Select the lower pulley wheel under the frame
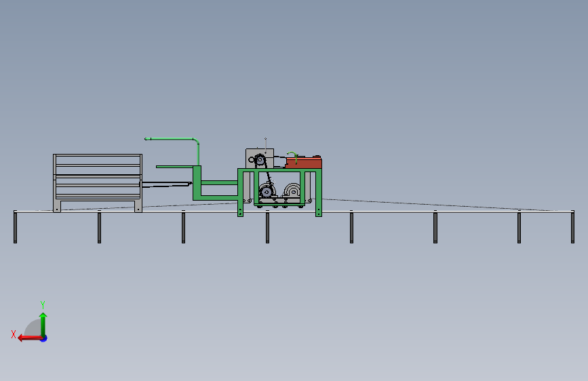 [x=267, y=192]
